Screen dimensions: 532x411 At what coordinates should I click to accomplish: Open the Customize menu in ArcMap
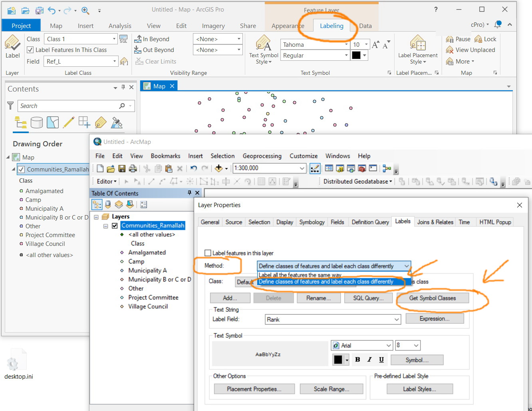click(304, 156)
